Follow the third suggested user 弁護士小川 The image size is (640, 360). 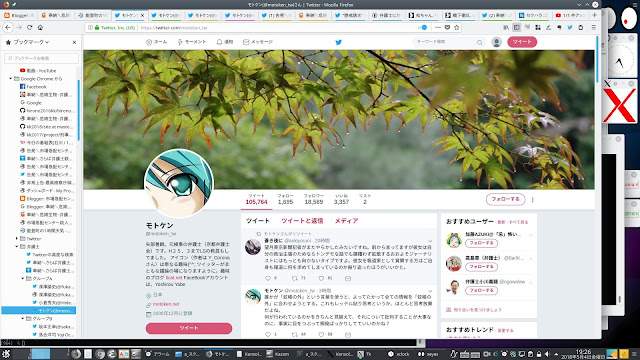[x=481, y=290]
